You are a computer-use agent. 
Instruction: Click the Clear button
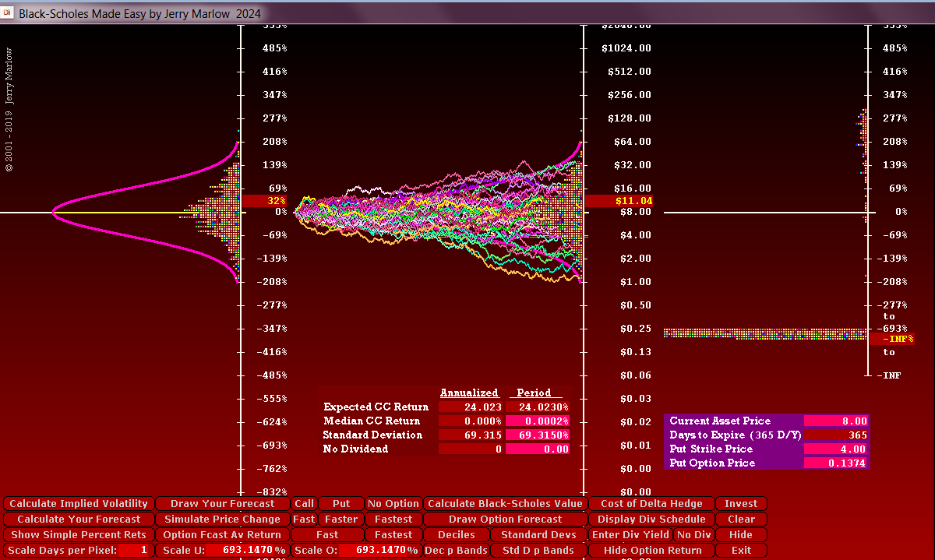[741, 519]
